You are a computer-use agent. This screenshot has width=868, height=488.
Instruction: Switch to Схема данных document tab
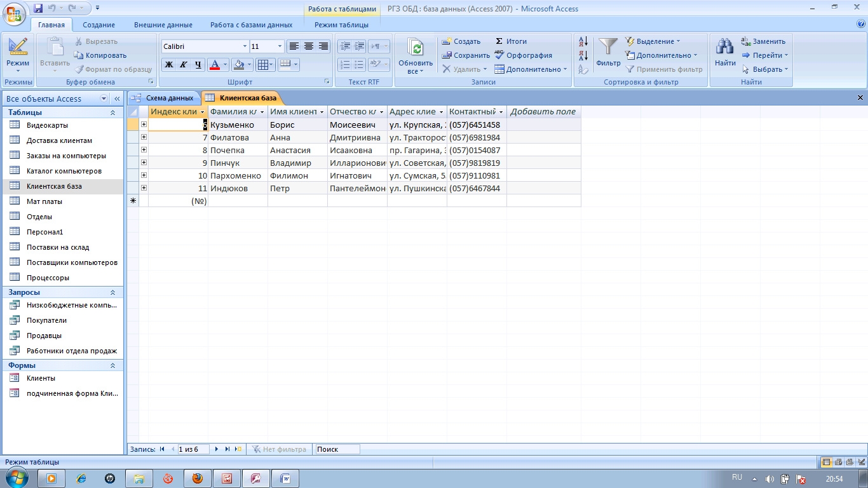pyautogui.click(x=164, y=98)
